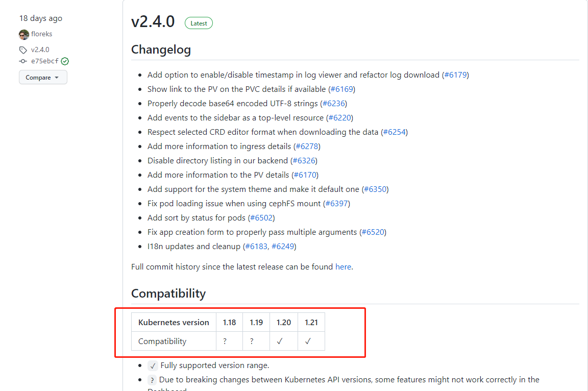Viewport: 588px width, 391px height.
Task: Click the commit icon beside e75ebcf
Action: (22, 61)
